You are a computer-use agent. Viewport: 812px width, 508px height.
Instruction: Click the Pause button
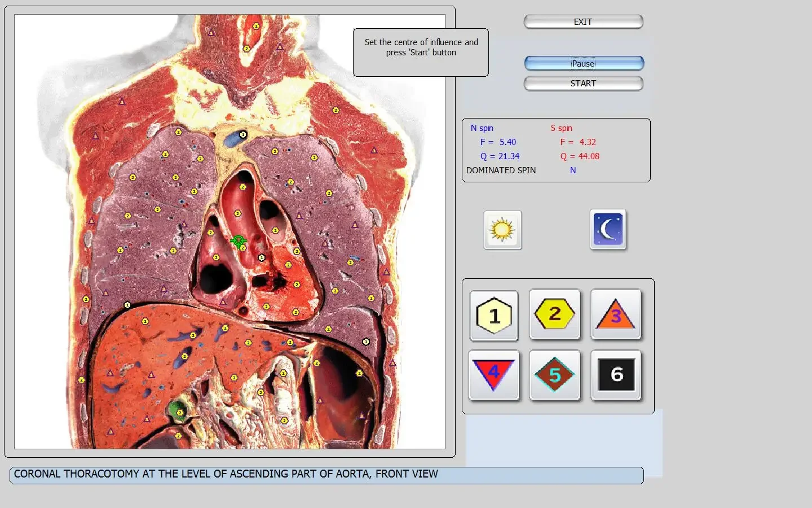(584, 63)
